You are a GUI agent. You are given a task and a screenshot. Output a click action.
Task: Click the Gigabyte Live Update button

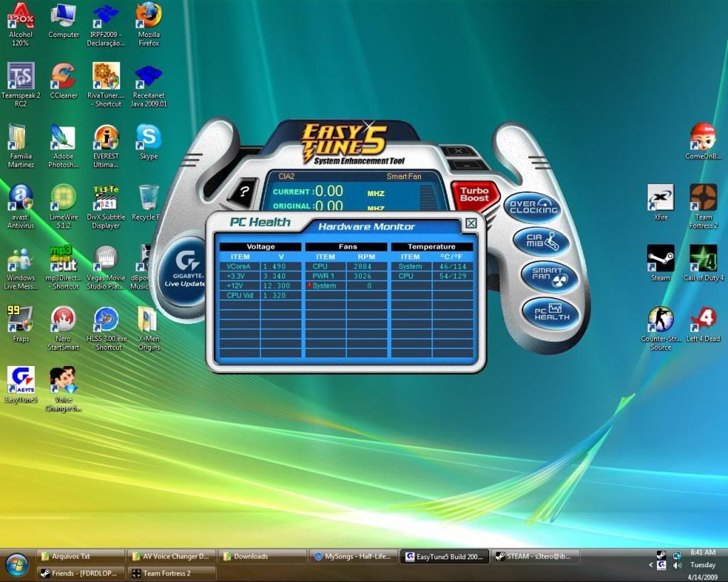[184, 271]
